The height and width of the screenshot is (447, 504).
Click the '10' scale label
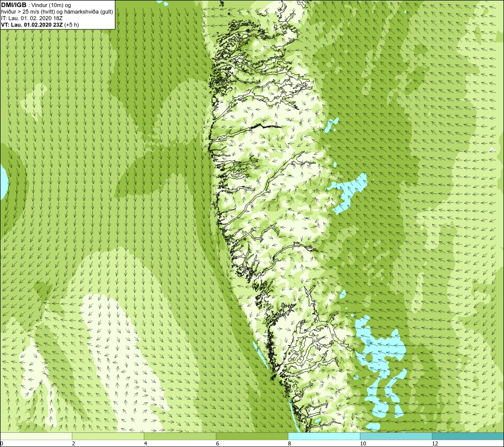362,443
